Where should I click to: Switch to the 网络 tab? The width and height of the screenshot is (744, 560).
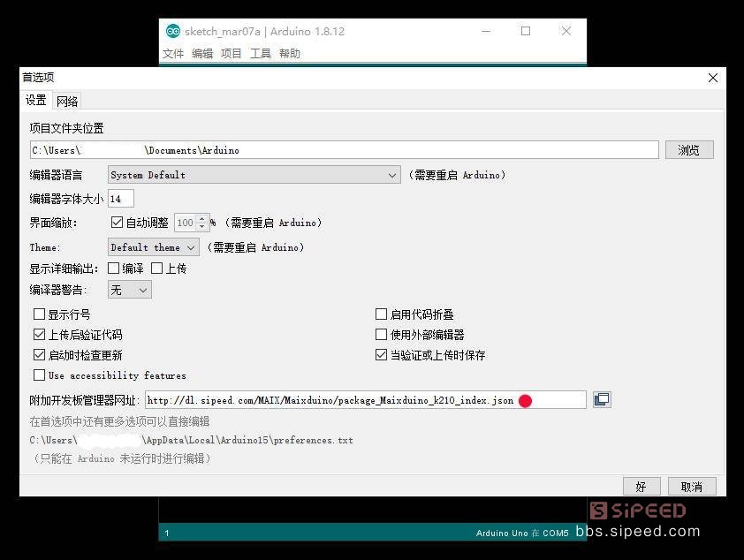click(x=67, y=101)
